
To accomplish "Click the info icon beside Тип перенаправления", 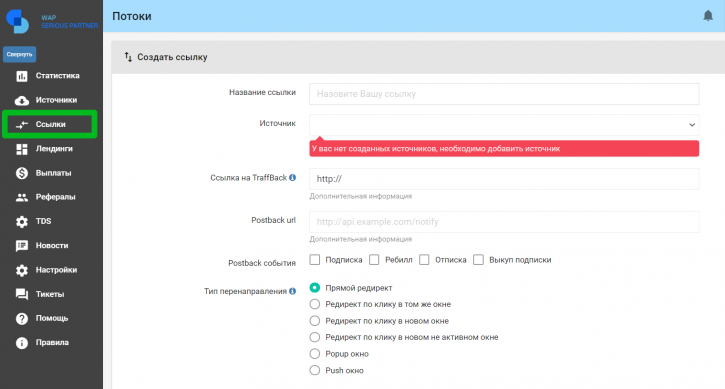I will pyautogui.click(x=292, y=291).
